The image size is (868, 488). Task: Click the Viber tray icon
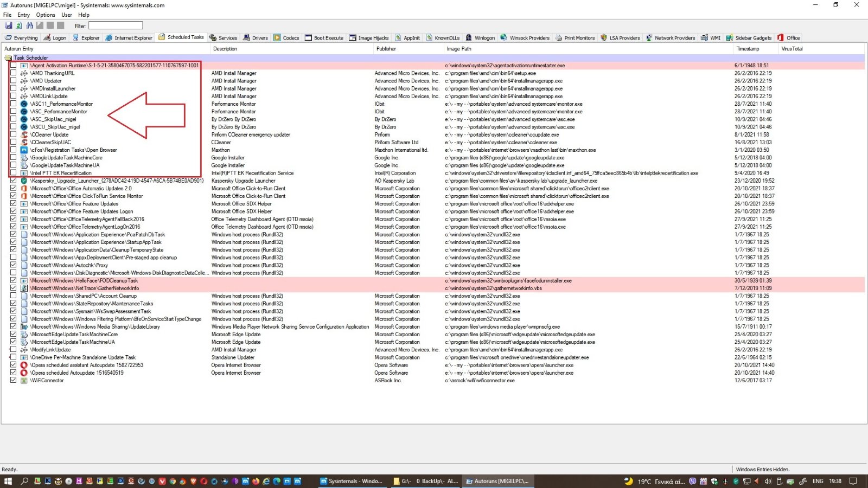693,481
